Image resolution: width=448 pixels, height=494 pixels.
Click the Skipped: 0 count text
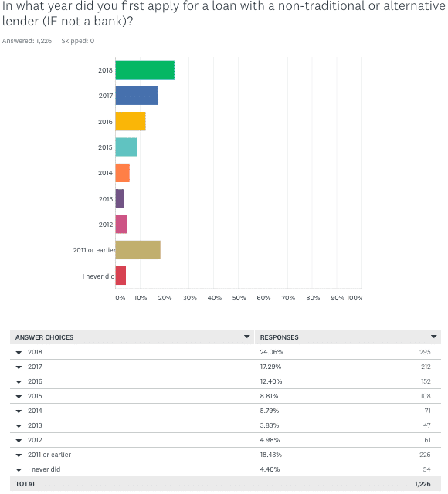[x=77, y=41]
